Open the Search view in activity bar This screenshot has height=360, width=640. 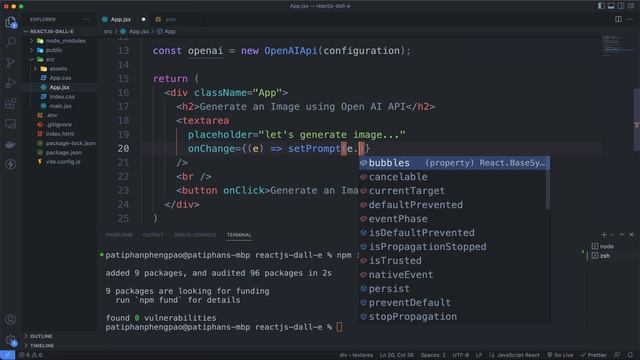coord(11,42)
